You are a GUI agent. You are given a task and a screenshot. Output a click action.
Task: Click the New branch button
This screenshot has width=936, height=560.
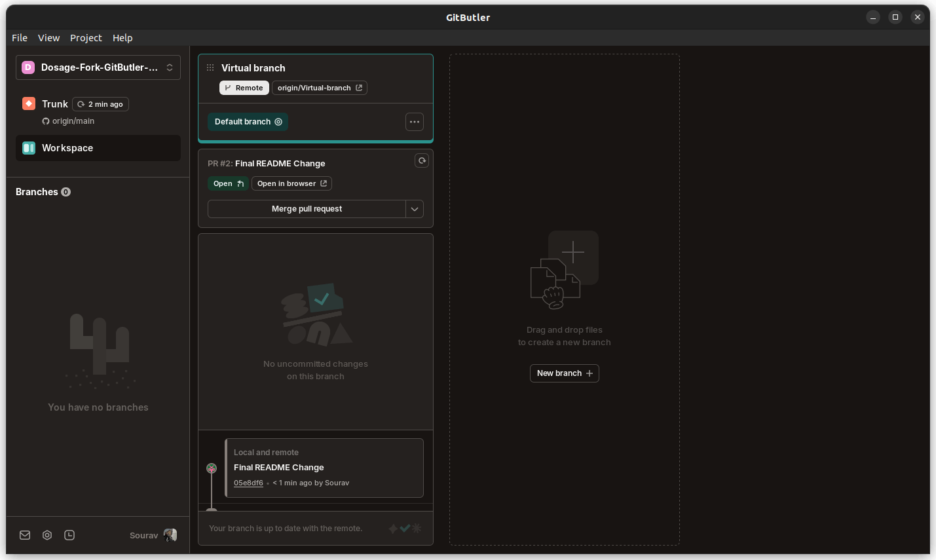coord(564,373)
